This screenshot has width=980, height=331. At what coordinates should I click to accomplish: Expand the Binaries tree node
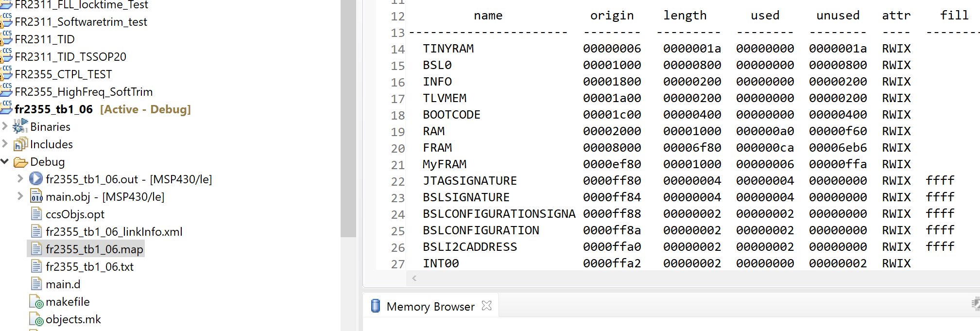pyautogui.click(x=5, y=127)
